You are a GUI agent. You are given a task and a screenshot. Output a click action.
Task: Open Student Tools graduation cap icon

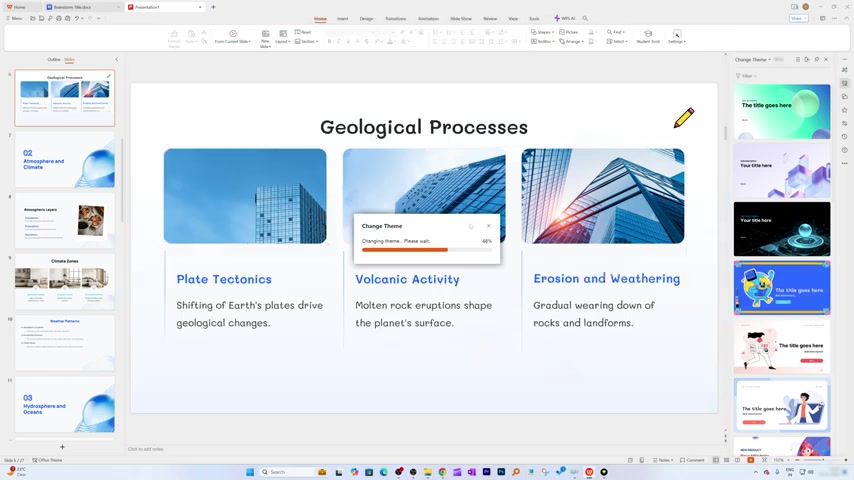pos(648,33)
